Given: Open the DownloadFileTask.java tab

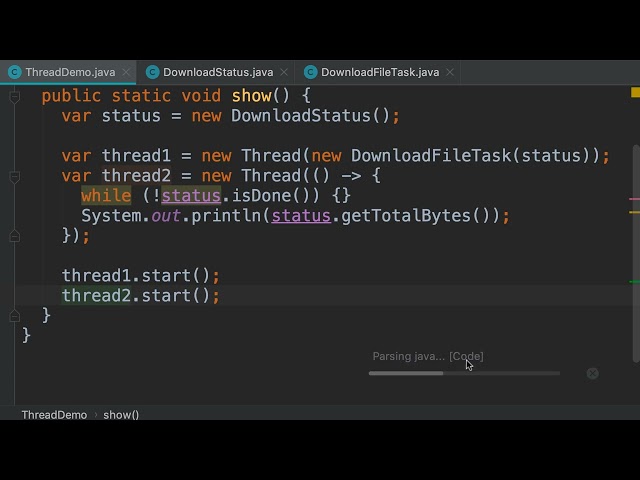Looking at the screenshot, I should [x=380, y=73].
